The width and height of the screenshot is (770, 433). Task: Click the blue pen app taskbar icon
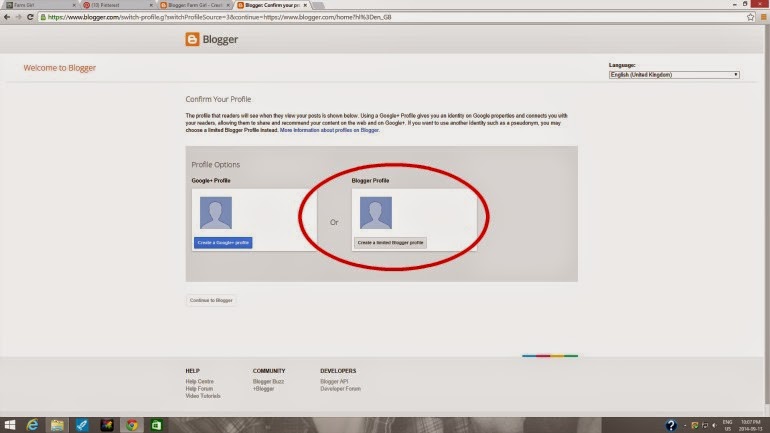pos(82,425)
